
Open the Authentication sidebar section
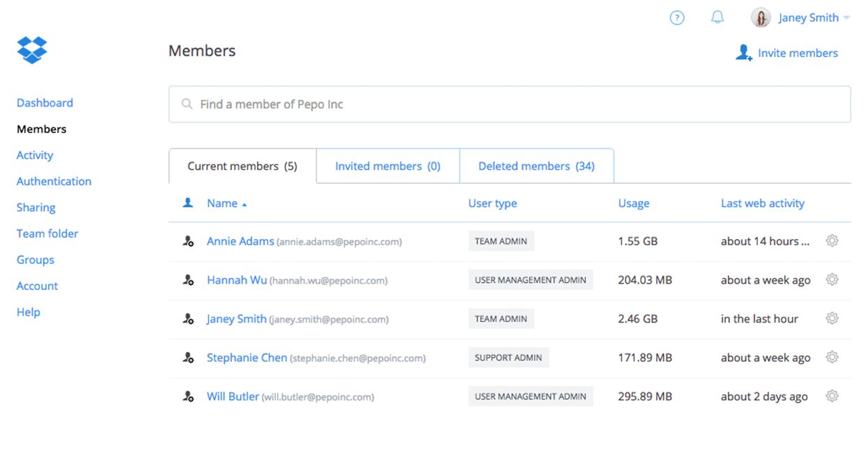(x=54, y=181)
